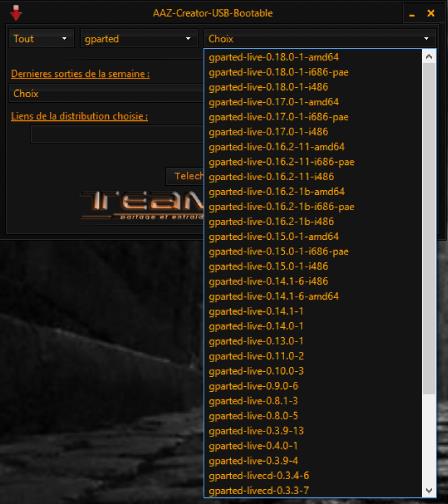Select gparted-live-0.3.9-13 entry

tap(313, 431)
